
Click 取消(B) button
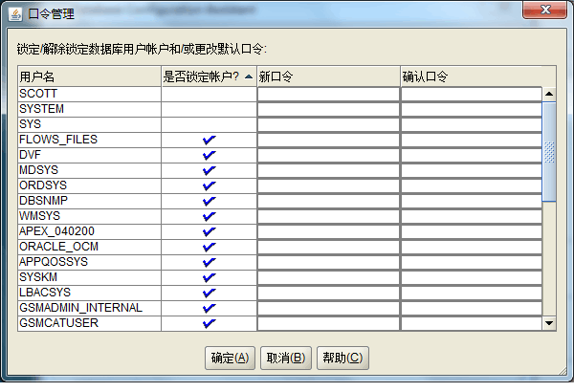286,358
